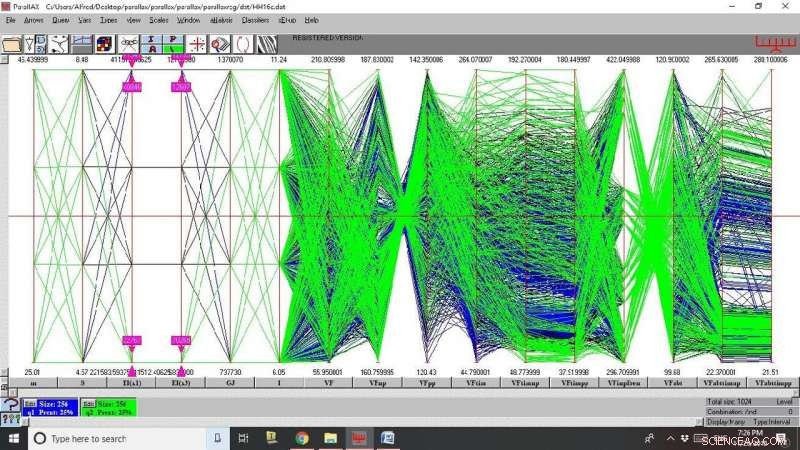
Task: Click the triple question marks icon
Action: coord(10,419)
